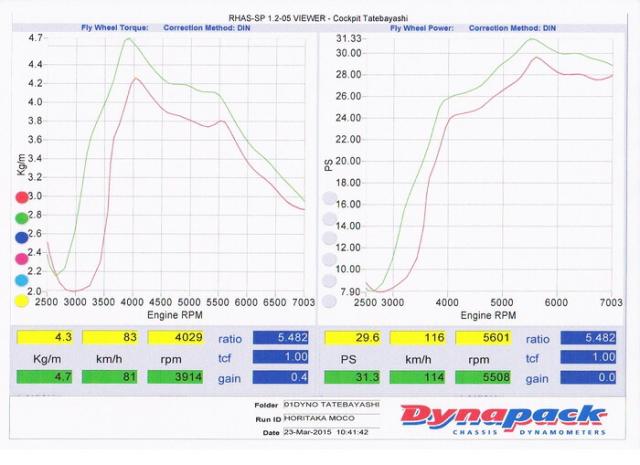Select the green 3914 rpm field
This screenshot has width=640, height=465.
point(176,379)
